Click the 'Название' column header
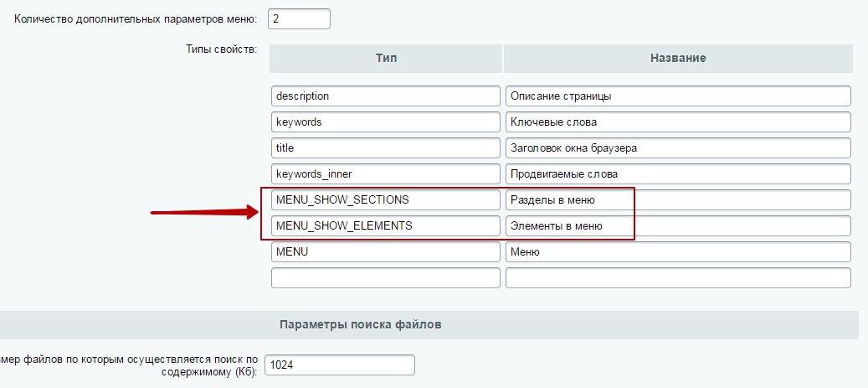 [678, 59]
